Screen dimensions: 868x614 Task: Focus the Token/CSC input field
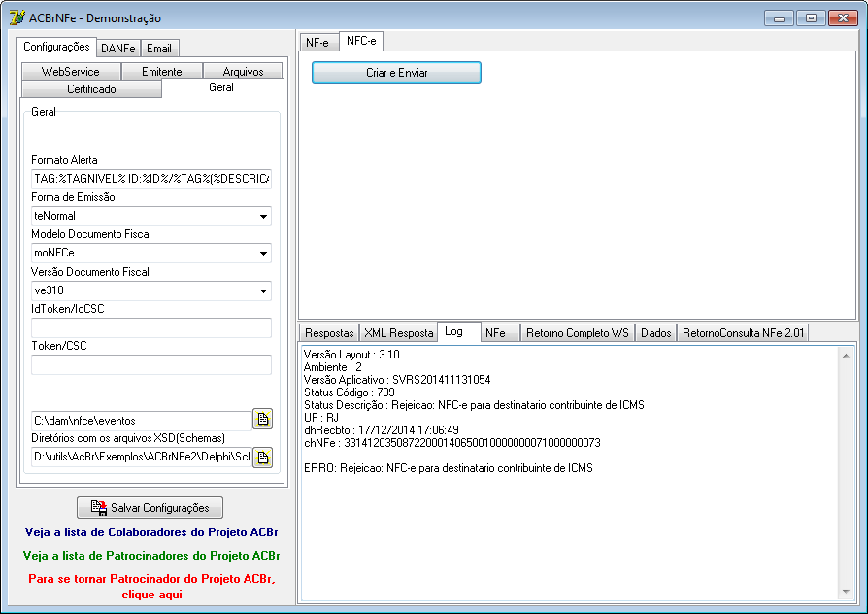[151, 364]
